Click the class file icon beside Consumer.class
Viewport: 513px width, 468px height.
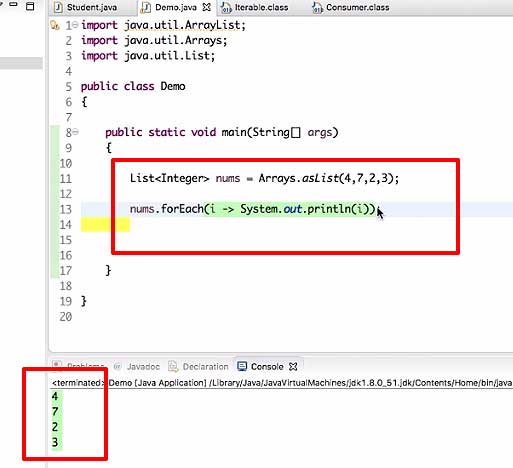(317, 8)
